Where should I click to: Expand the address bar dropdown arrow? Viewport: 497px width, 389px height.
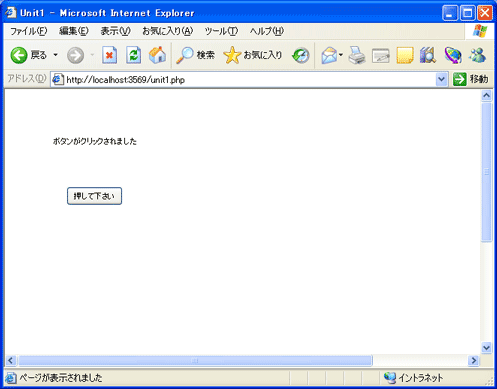[441, 79]
